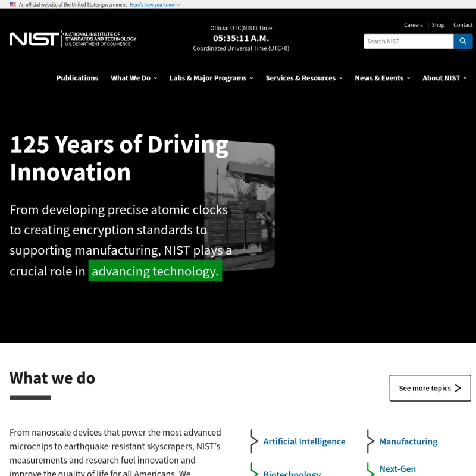Expand Labs & Major Programs dropdown chevron
Viewport: 476px width, 476px height.
coord(251,78)
